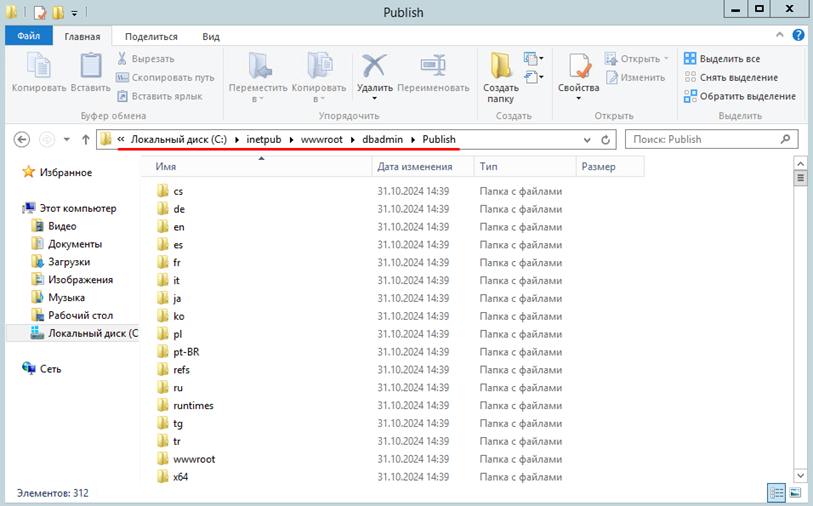Open the new item dropdown icon
The height and width of the screenshot is (506, 813).
[x=534, y=58]
